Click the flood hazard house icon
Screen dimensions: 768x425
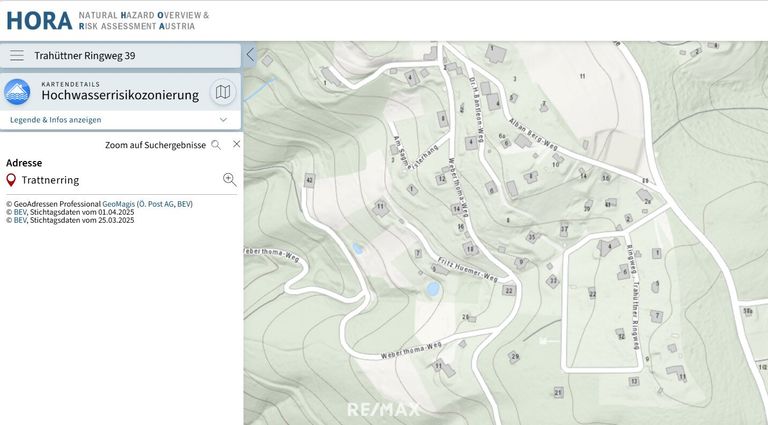click(x=17, y=92)
